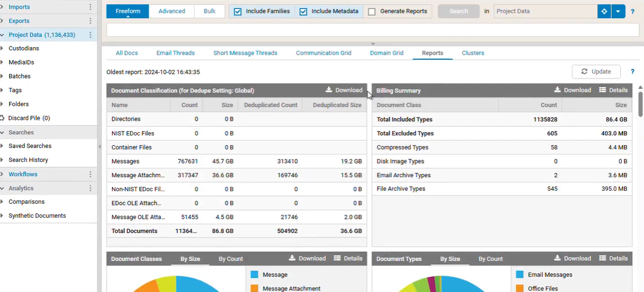The height and width of the screenshot is (292, 644).
Task: Open the Analytics three-dot options menu
Action: tap(91, 188)
